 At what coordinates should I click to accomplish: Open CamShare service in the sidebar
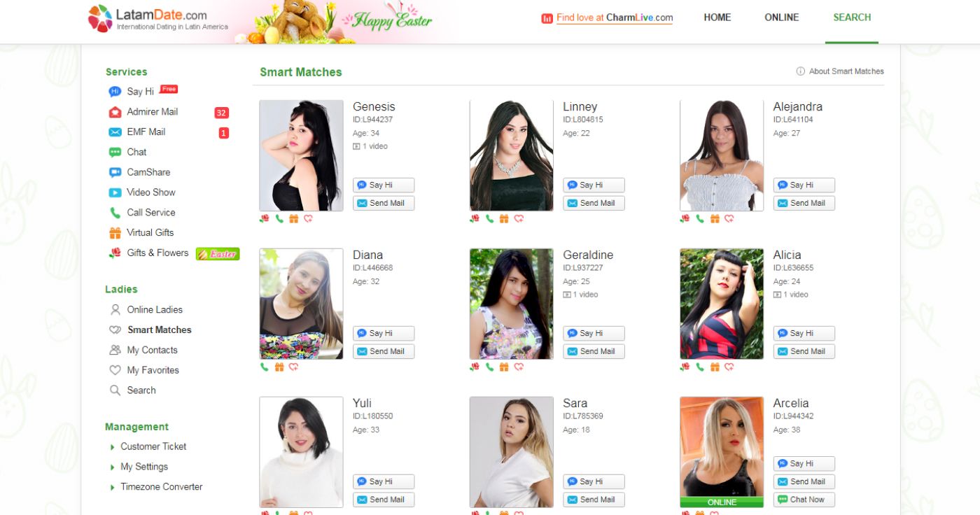click(148, 172)
